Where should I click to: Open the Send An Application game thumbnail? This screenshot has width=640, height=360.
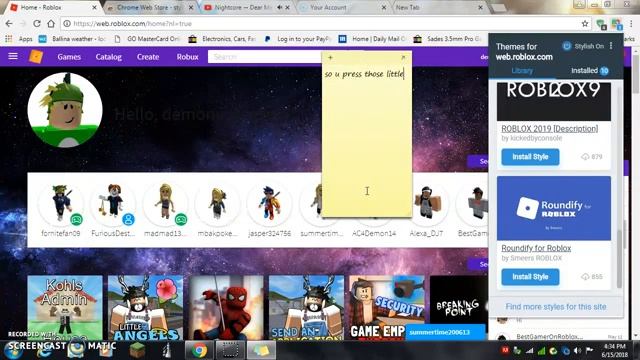click(306, 308)
